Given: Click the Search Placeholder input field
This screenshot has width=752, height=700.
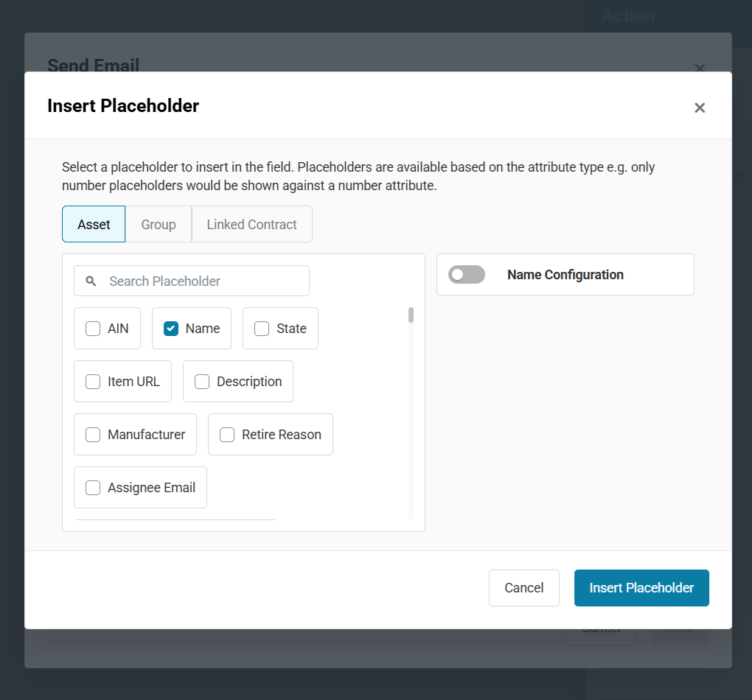Looking at the screenshot, I should (192, 281).
